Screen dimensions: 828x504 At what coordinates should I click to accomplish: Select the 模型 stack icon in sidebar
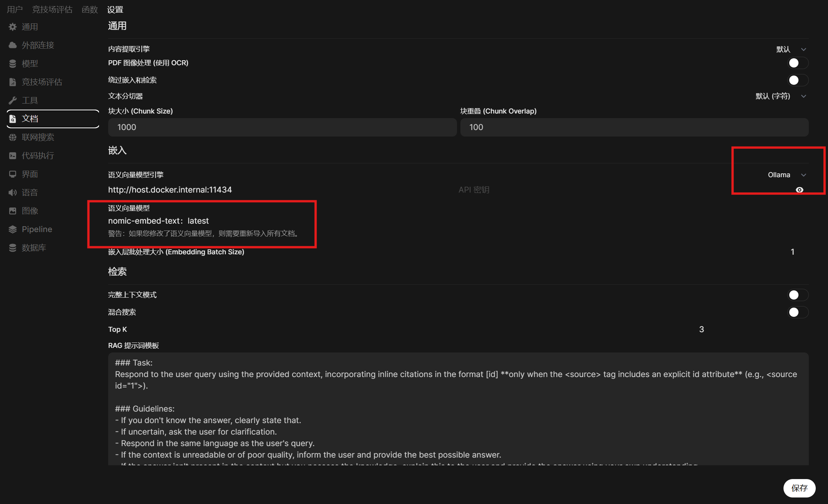pyautogui.click(x=13, y=64)
